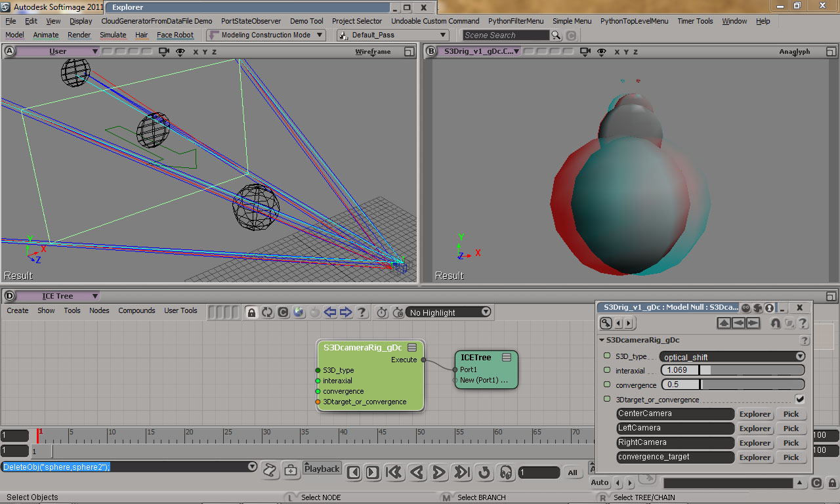The image size is (840, 504).
Task: Go back with ICE Tree left arrow
Action: pos(330,312)
